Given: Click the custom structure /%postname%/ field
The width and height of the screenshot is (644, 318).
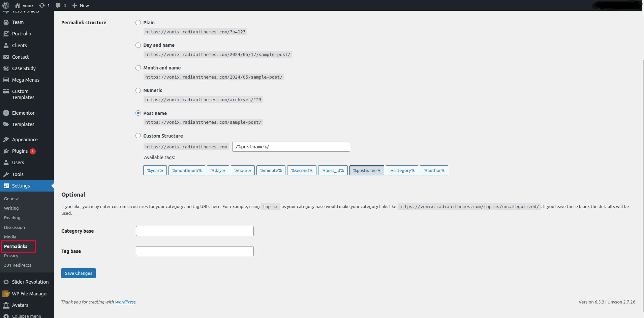Looking at the screenshot, I should coord(291,147).
